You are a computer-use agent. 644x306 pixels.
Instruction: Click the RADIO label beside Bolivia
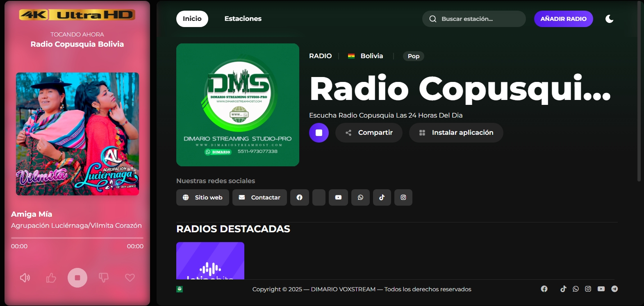[x=321, y=56]
